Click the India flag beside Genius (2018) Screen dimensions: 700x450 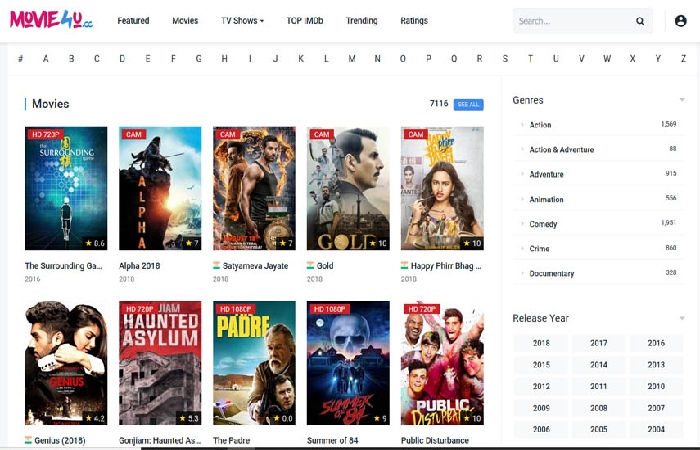(29, 440)
